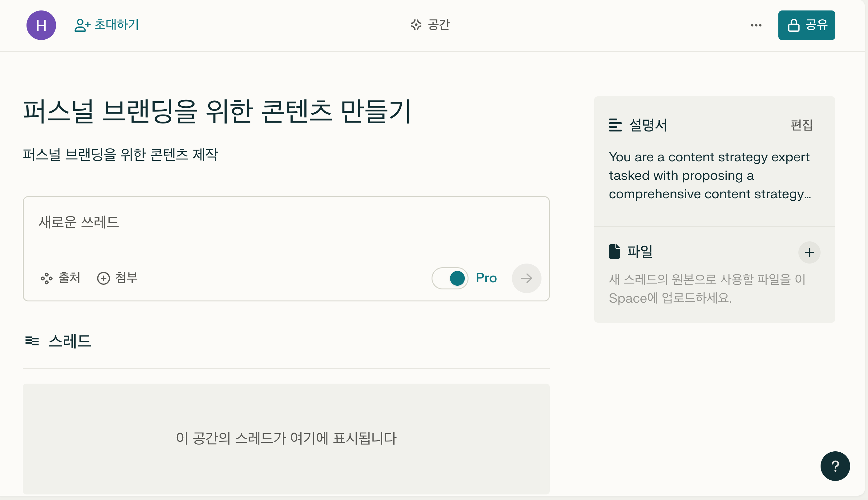Click the 파일 section file icon
The image size is (868, 500).
coord(614,251)
